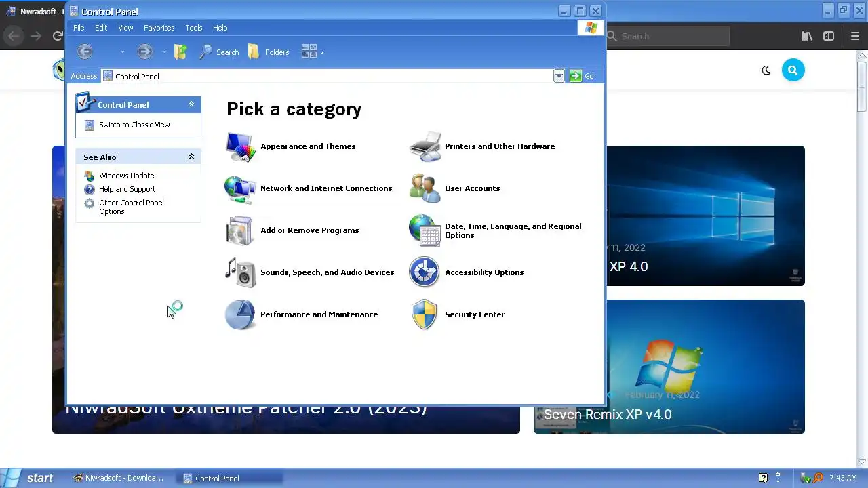Open the View menu
868x488 pixels.
click(x=125, y=28)
